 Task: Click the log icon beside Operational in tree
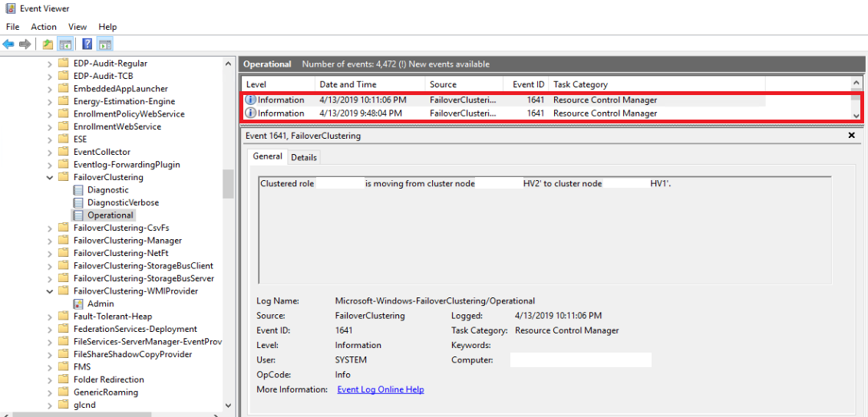(78, 215)
